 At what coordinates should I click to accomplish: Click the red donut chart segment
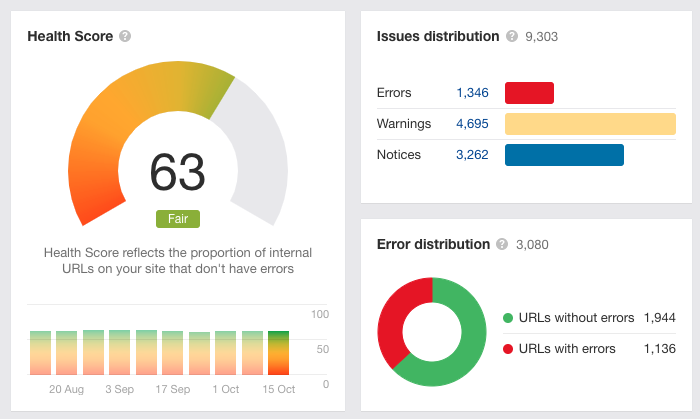[395, 319]
